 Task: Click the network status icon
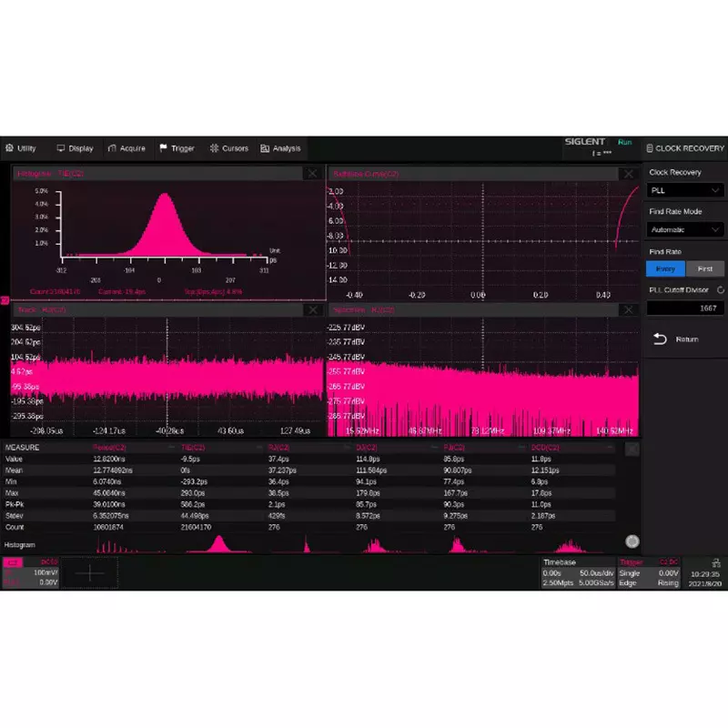pos(716,562)
